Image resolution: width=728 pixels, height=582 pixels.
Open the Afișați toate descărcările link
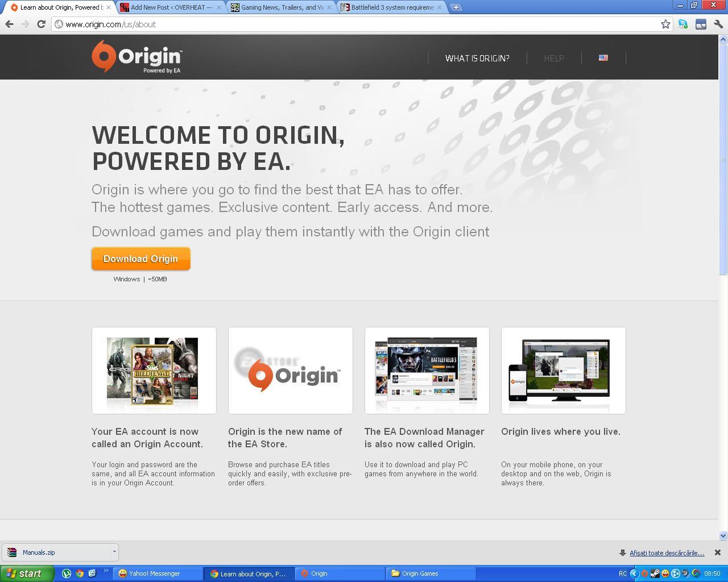(667, 552)
